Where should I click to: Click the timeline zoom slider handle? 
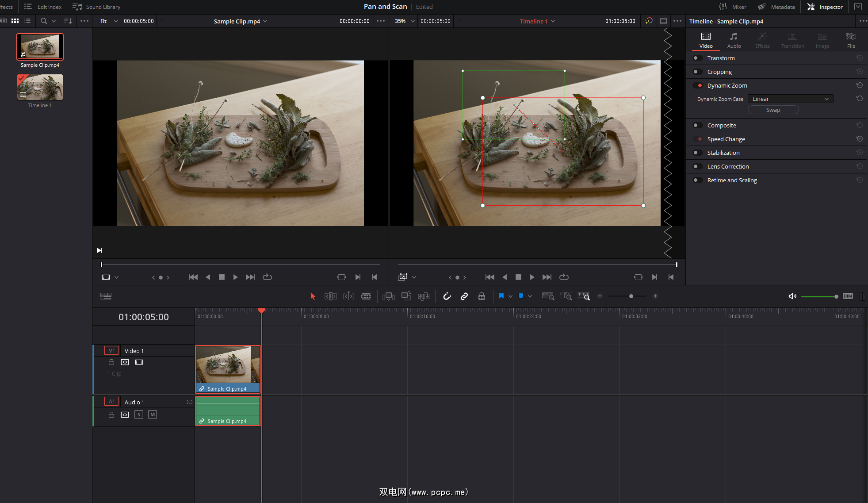631,296
